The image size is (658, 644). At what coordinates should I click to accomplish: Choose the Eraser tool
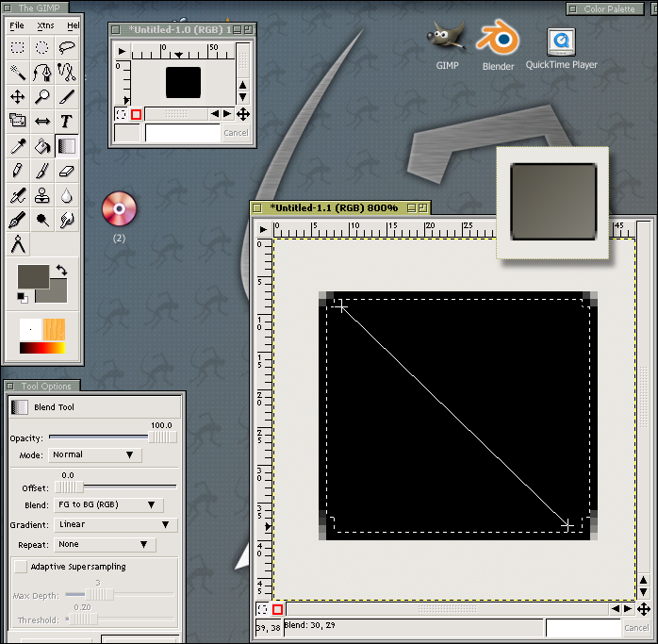pos(66,171)
